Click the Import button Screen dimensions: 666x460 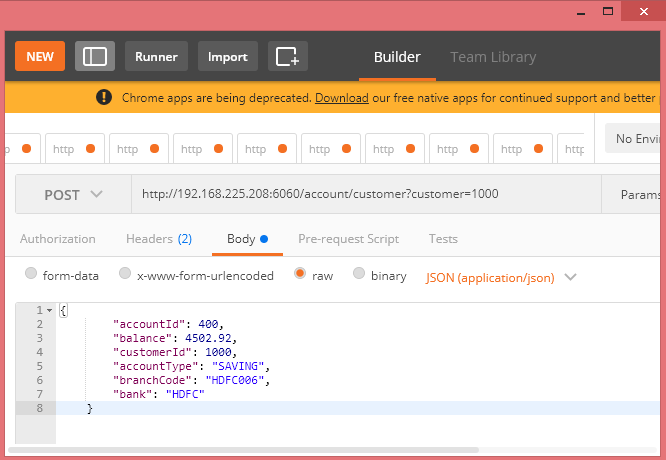(228, 56)
